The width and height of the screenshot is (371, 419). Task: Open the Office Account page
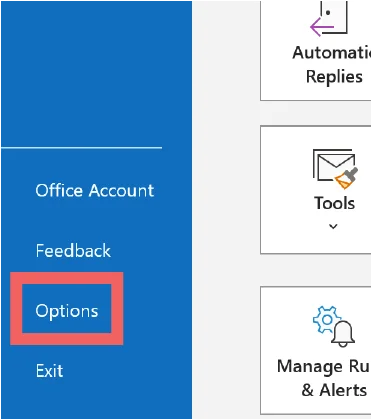click(95, 191)
